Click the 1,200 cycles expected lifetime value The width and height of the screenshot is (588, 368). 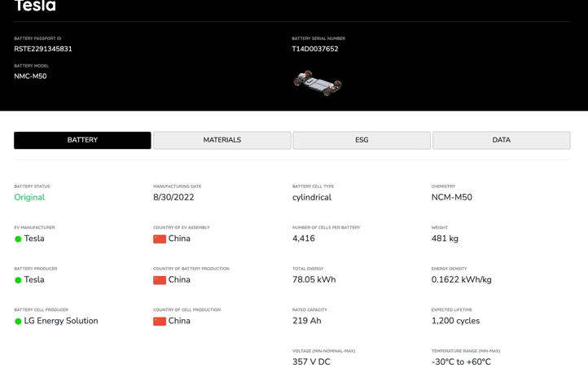[x=455, y=321]
